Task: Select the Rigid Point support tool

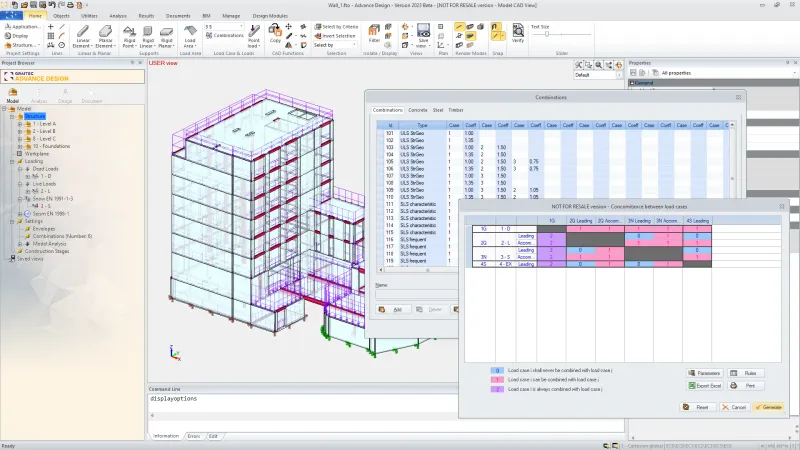Action: [x=130, y=36]
